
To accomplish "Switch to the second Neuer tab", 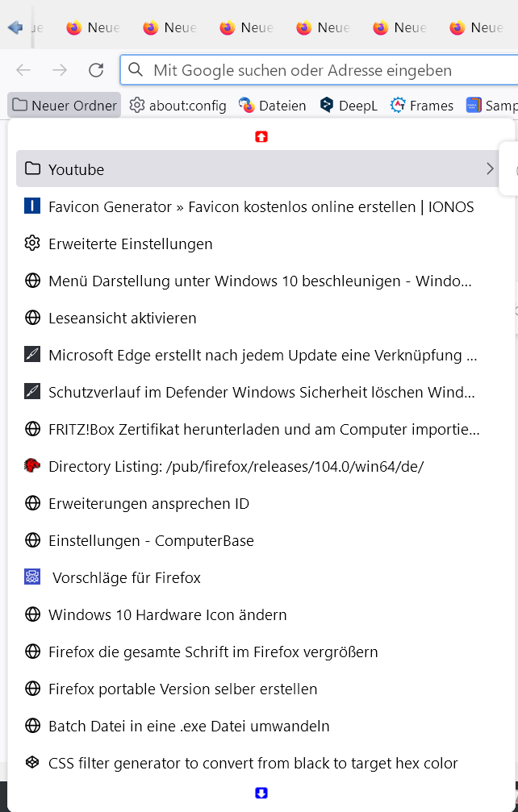I will tap(169, 27).
